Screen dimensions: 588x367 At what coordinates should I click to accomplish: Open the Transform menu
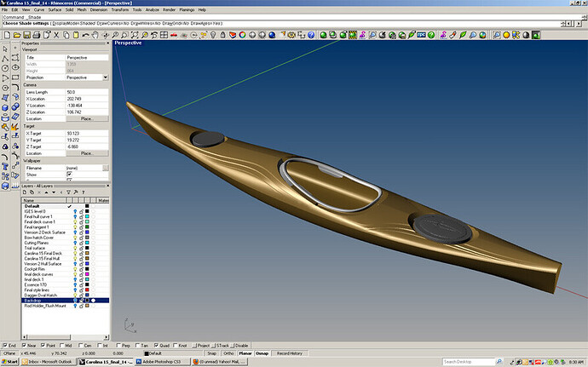coord(120,9)
